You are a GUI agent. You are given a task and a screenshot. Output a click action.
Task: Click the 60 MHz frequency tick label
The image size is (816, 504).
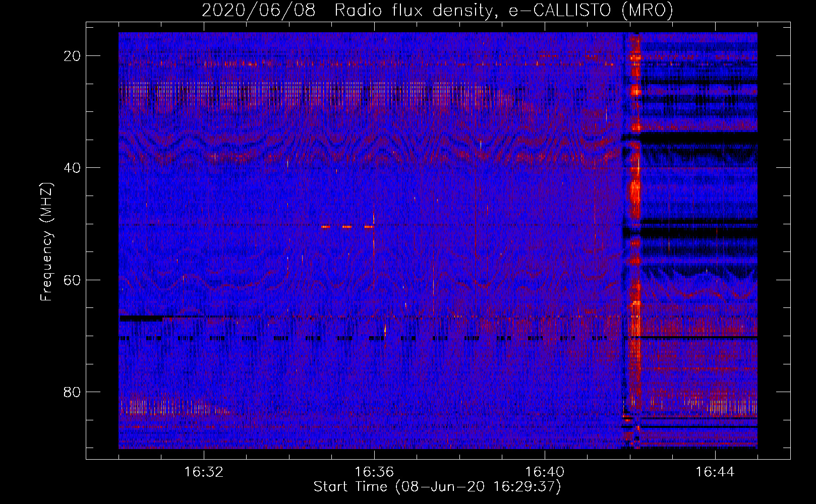click(72, 280)
